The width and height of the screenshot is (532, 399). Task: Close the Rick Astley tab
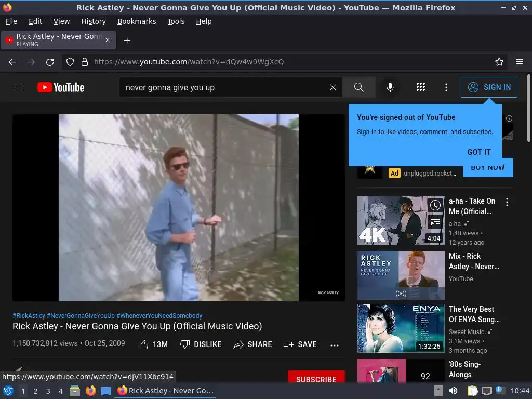(x=108, y=40)
